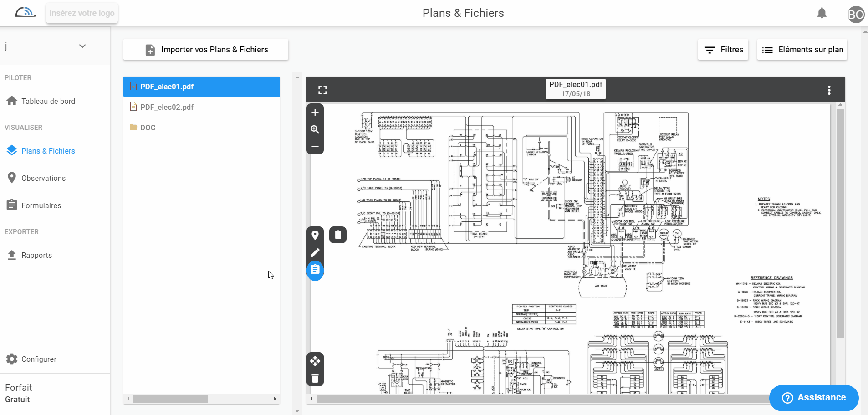The width and height of the screenshot is (868, 415).
Task: Open the notifications bell
Action: 822,13
